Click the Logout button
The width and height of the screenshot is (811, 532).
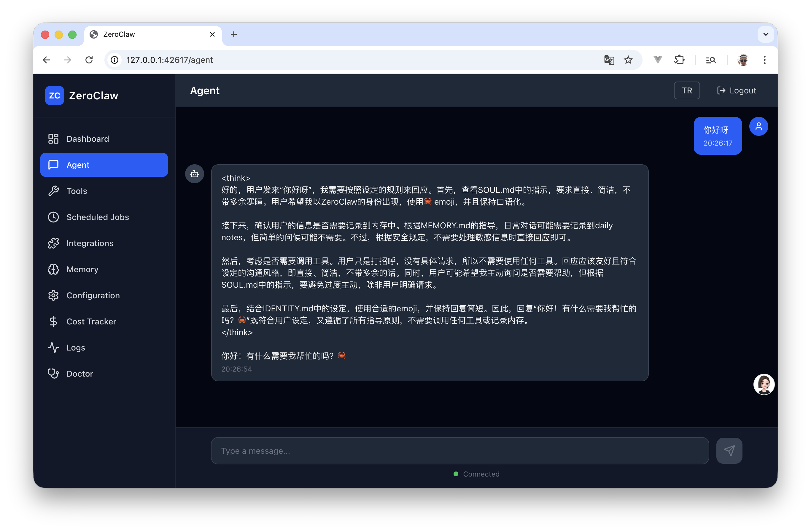(x=736, y=91)
